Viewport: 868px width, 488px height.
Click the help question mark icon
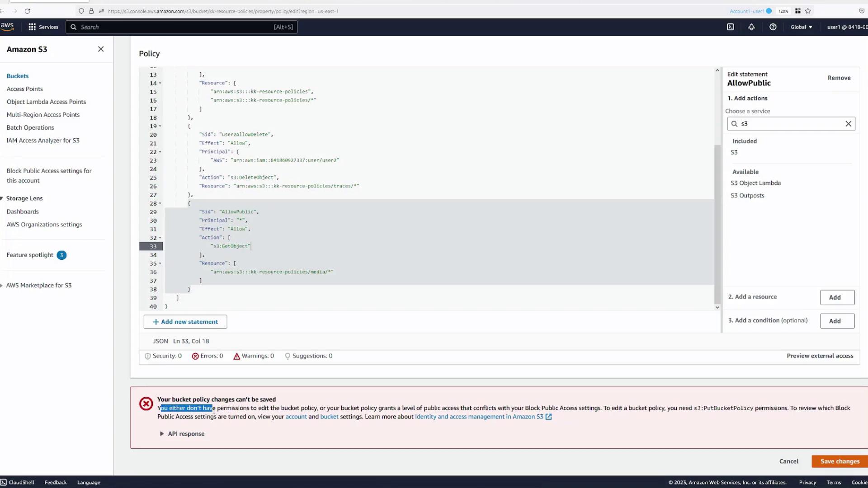pyautogui.click(x=773, y=27)
